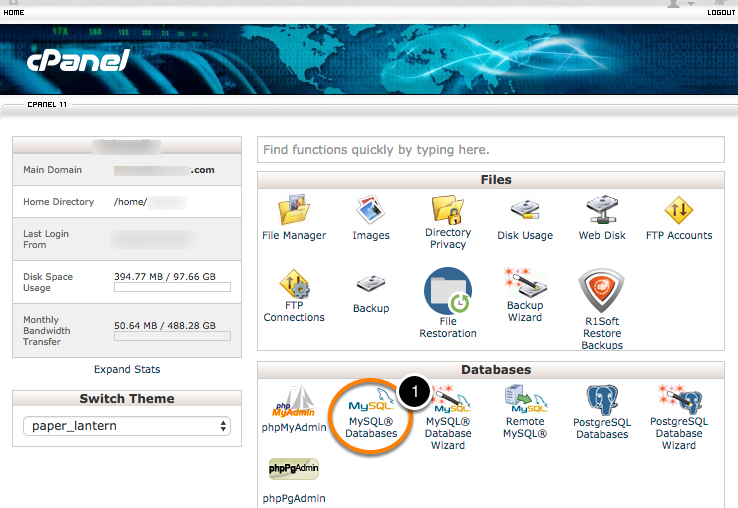The height and width of the screenshot is (508, 738).
Task: Click the File Manager text label
Action: point(294,235)
